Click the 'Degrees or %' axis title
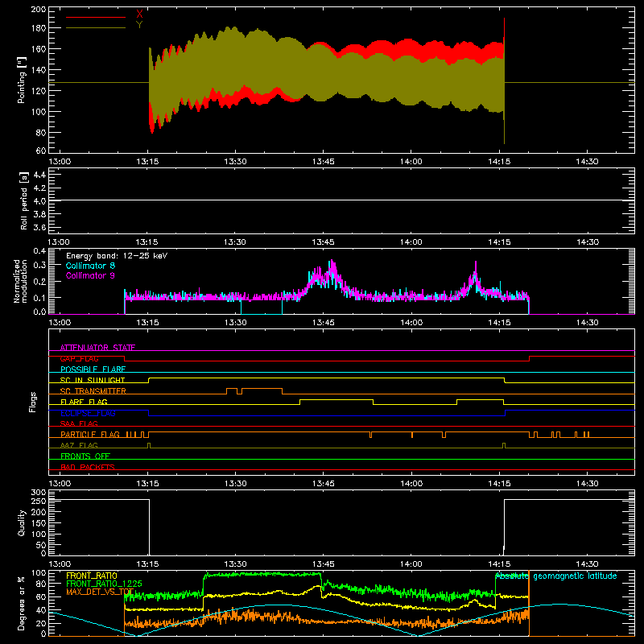644x644 pixels. pos(22,603)
